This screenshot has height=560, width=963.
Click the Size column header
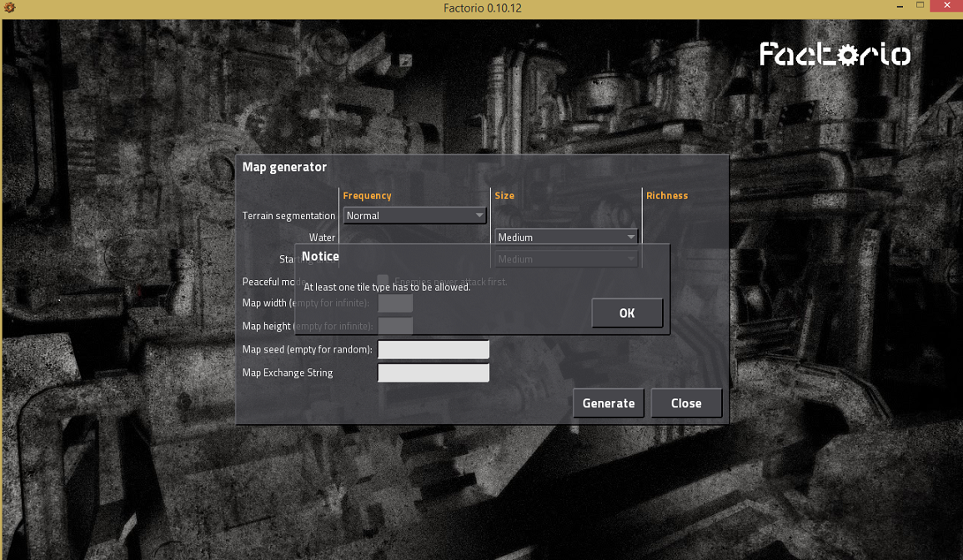[504, 196]
